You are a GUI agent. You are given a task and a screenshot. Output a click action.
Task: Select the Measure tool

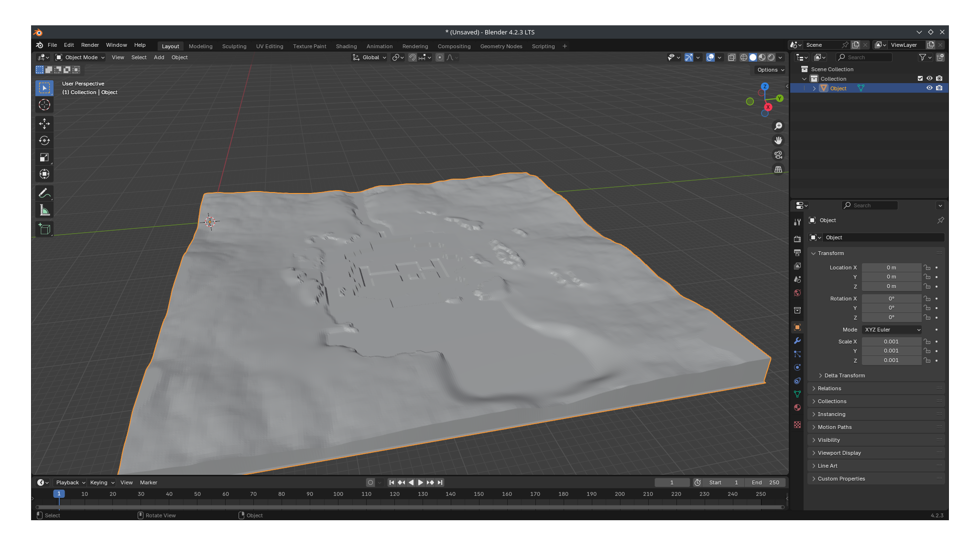(44, 210)
